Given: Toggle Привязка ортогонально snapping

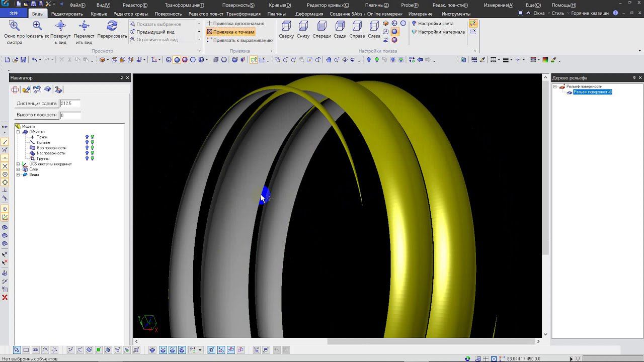Looking at the screenshot, I should (x=235, y=24).
